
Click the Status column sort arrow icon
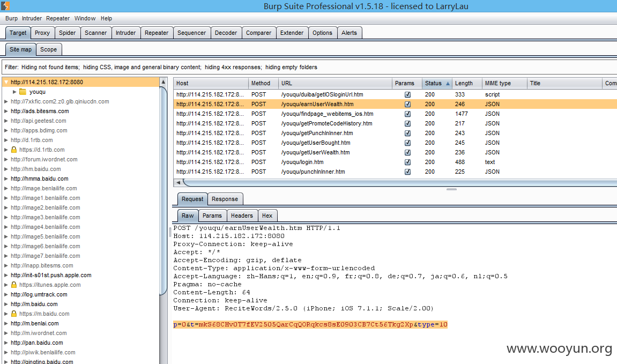(448, 84)
